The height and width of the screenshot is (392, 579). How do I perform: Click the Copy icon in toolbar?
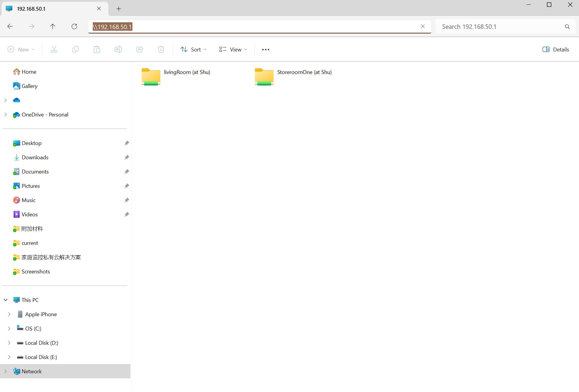click(75, 49)
